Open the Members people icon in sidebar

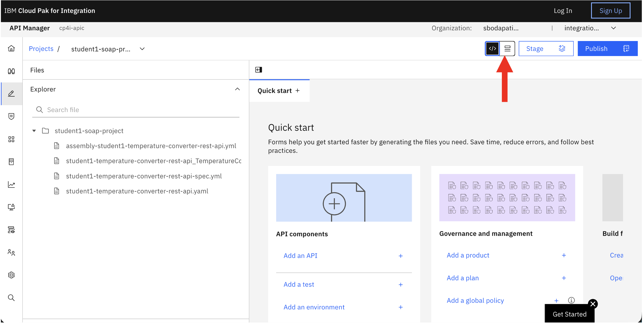click(x=11, y=252)
